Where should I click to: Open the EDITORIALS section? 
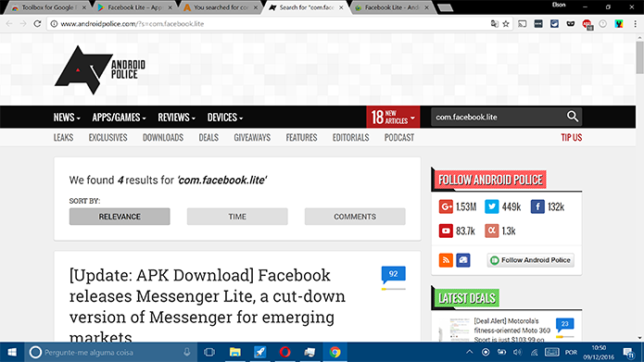point(351,138)
